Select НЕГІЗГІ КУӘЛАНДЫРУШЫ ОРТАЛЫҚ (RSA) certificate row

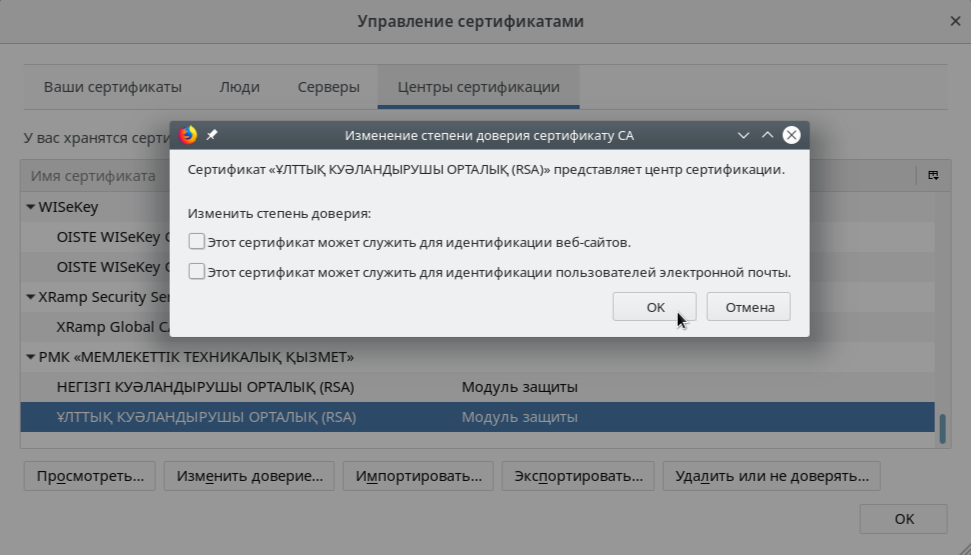point(477,387)
